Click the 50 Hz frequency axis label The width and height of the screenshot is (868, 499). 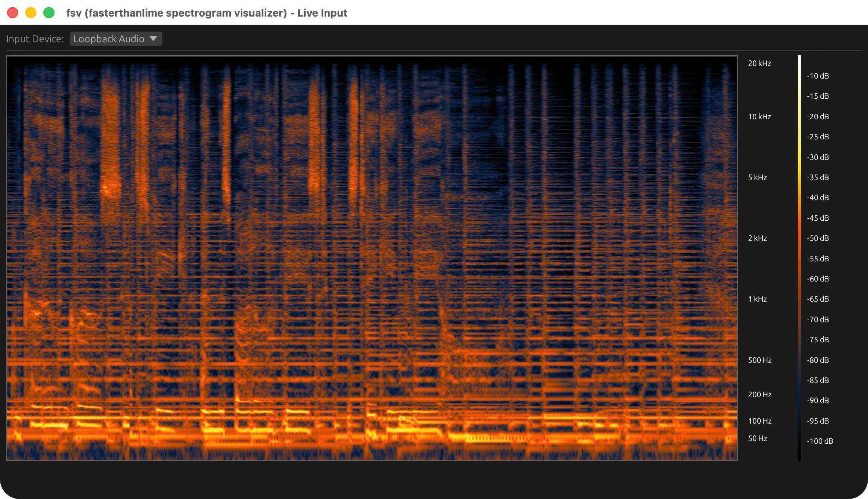pos(758,438)
